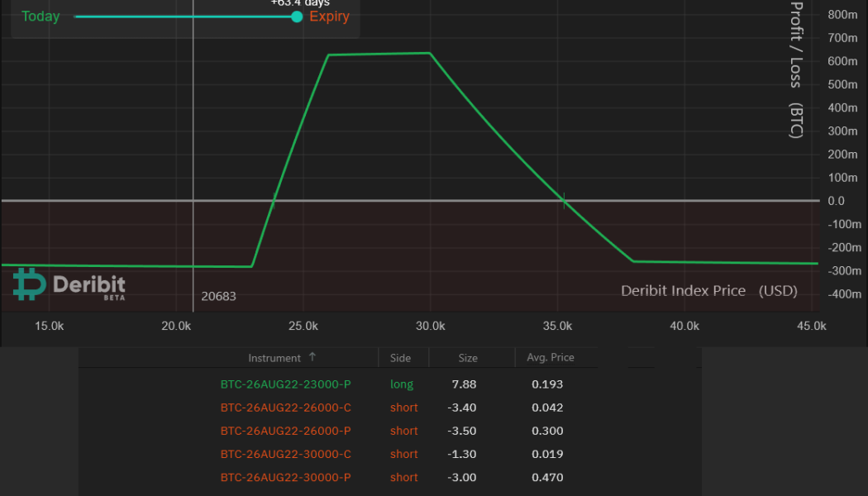Click the Deribit logo icon
Viewport: 868px width, 496px height.
[x=26, y=284]
